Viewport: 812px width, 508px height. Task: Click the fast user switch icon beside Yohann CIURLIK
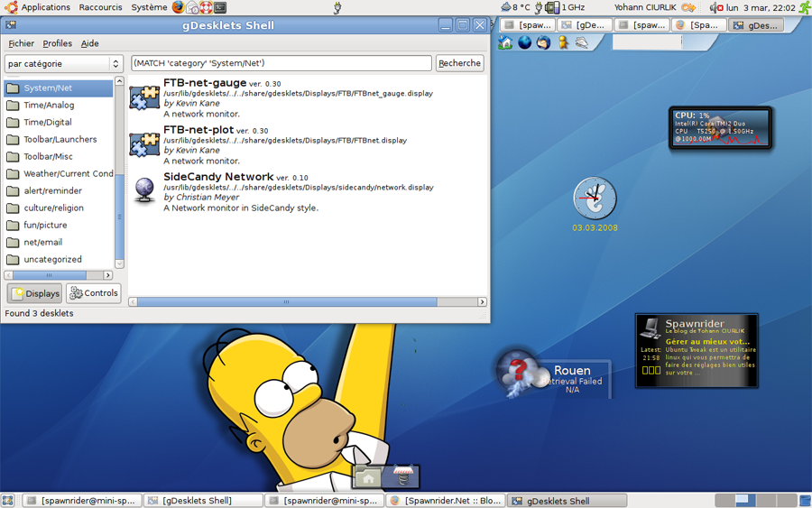pyautogui.click(x=688, y=7)
